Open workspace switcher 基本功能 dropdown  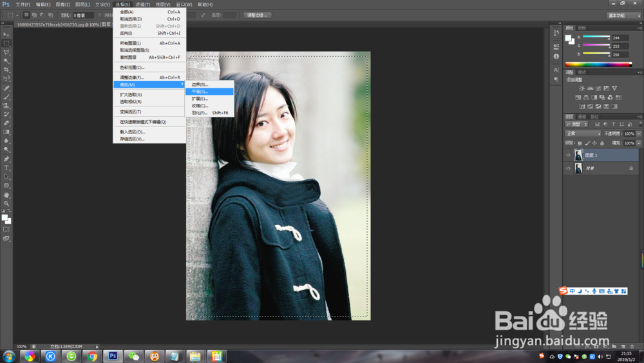[624, 15]
